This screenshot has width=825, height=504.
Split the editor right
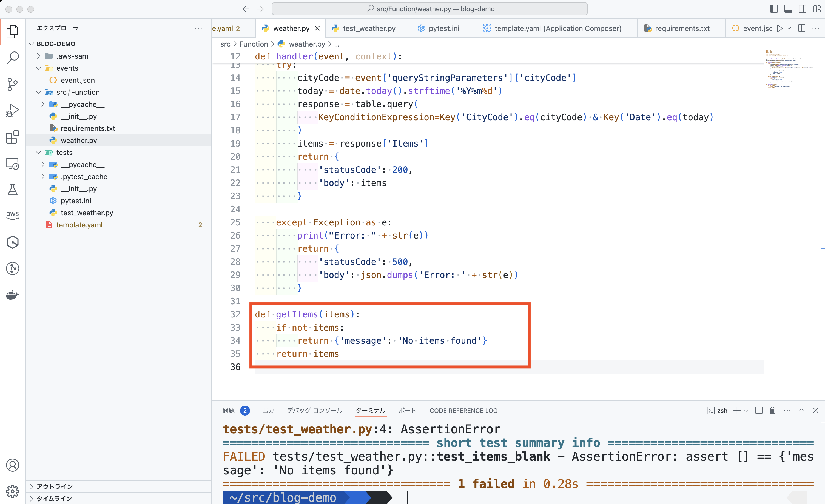pyautogui.click(x=801, y=28)
